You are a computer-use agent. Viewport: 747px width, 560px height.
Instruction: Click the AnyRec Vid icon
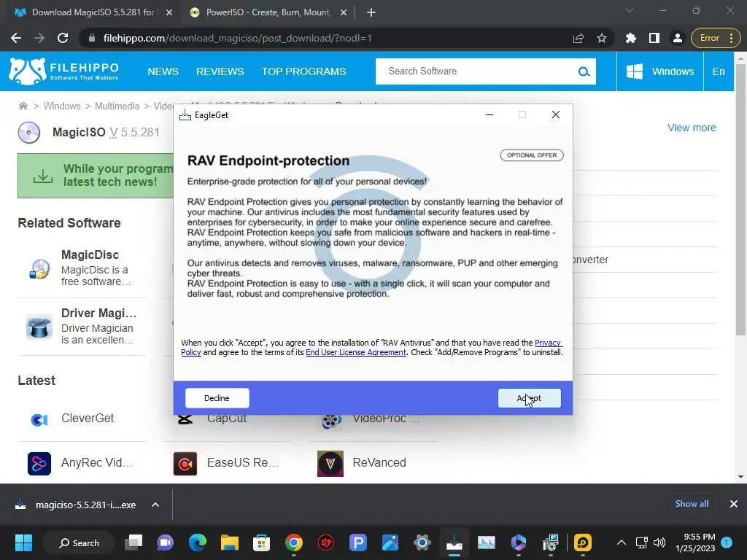pyautogui.click(x=39, y=464)
